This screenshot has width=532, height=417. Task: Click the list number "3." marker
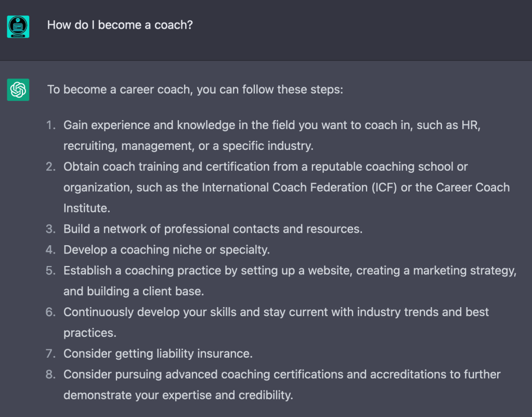[x=50, y=229]
